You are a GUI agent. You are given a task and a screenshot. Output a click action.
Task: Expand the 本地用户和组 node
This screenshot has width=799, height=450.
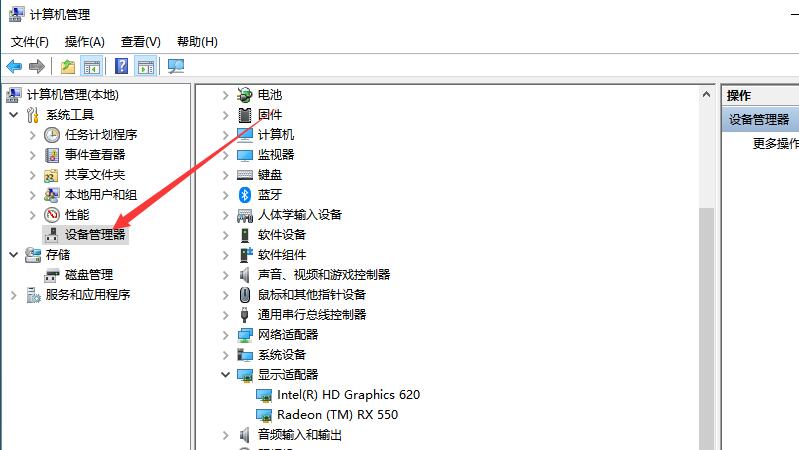(x=32, y=195)
